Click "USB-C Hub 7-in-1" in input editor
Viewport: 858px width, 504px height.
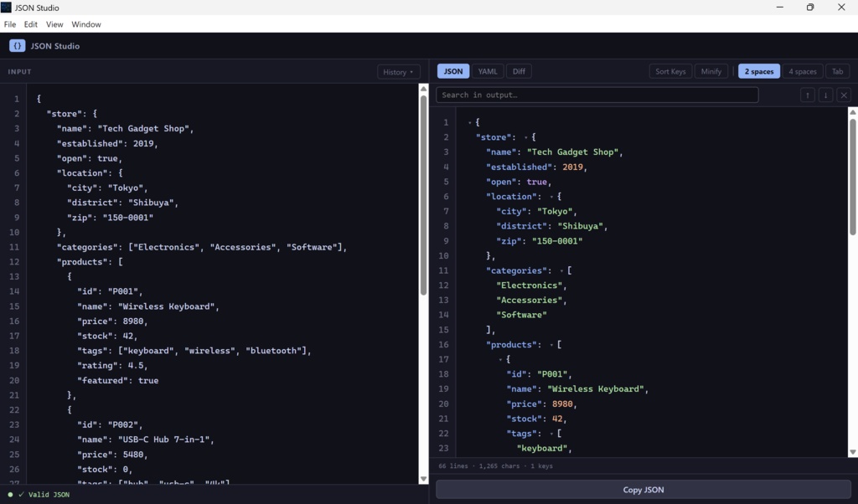click(x=164, y=440)
